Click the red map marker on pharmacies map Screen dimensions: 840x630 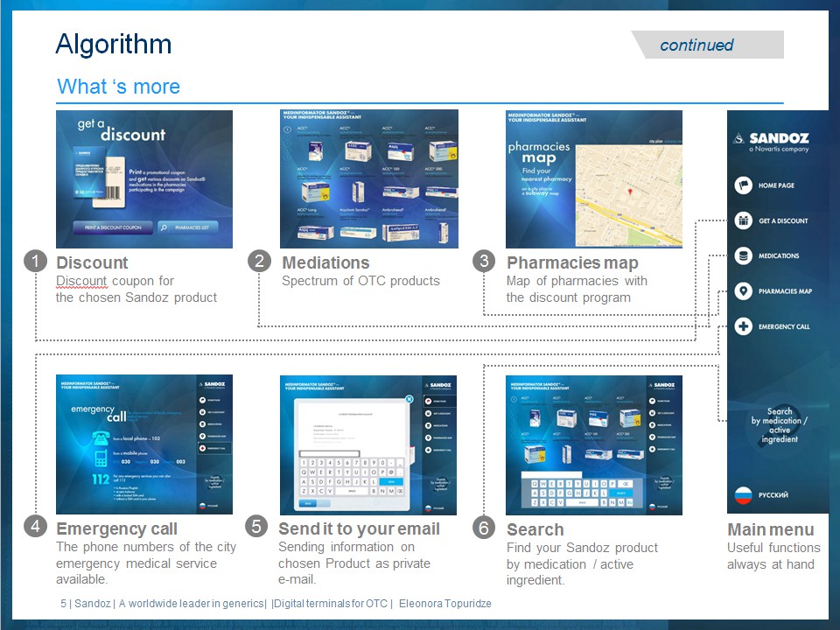pos(630,192)
